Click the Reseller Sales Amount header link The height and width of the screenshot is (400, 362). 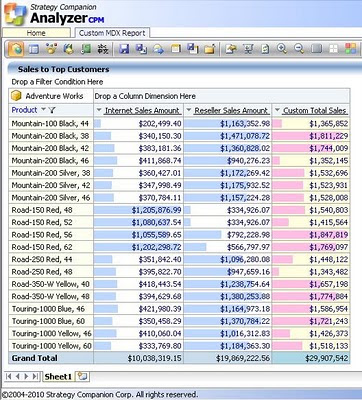231,110
